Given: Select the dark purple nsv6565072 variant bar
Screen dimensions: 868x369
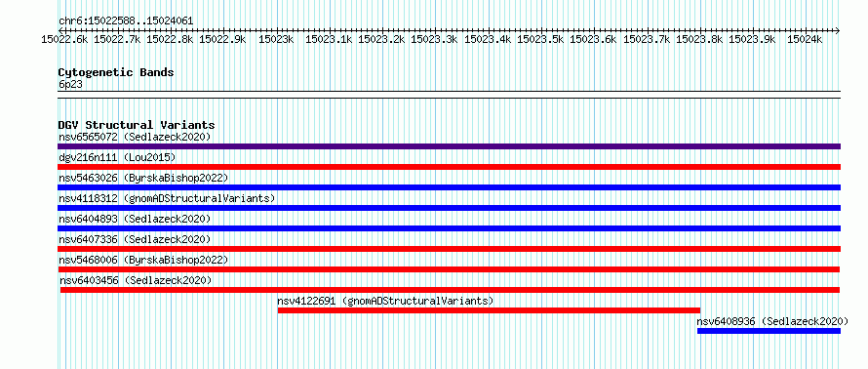Looking at the screenshot, I should click(x=449, y=146).
